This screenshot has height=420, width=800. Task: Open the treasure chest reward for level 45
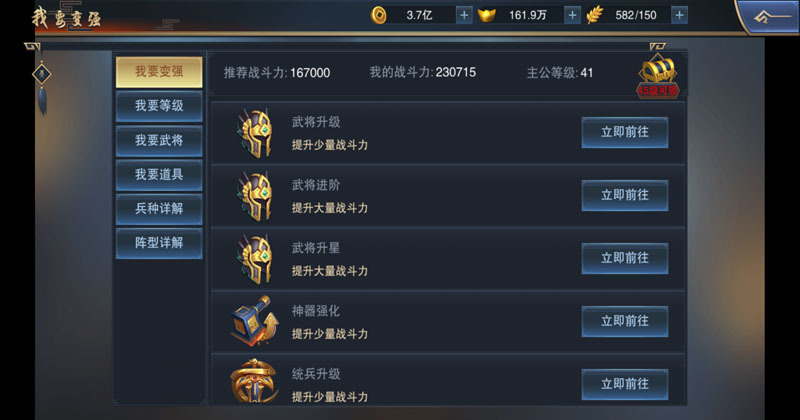point(658,75)
